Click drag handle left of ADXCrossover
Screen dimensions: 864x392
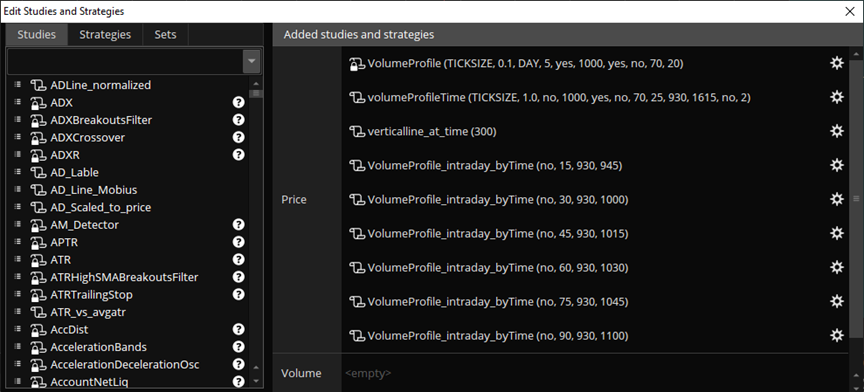pos(17,137)
